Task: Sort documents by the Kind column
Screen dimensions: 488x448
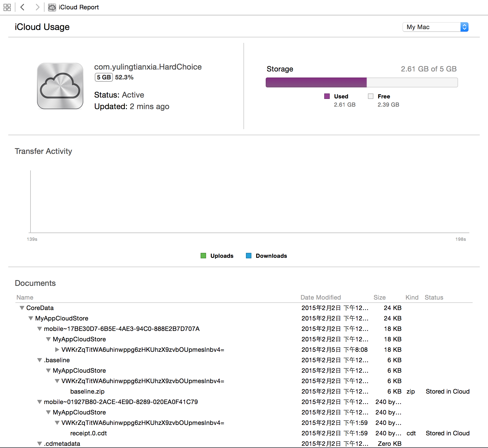Action: point(412,297)
